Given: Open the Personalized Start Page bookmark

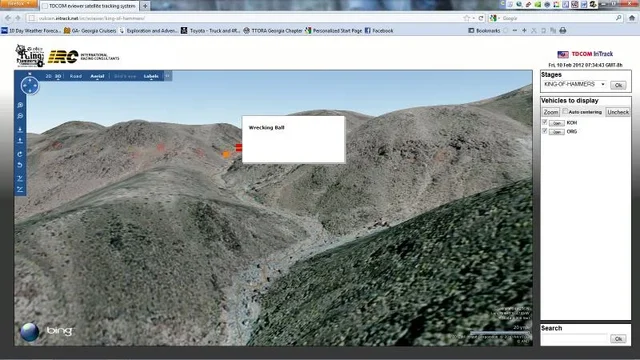Looking at the screenshot, I should pos(333,31).
